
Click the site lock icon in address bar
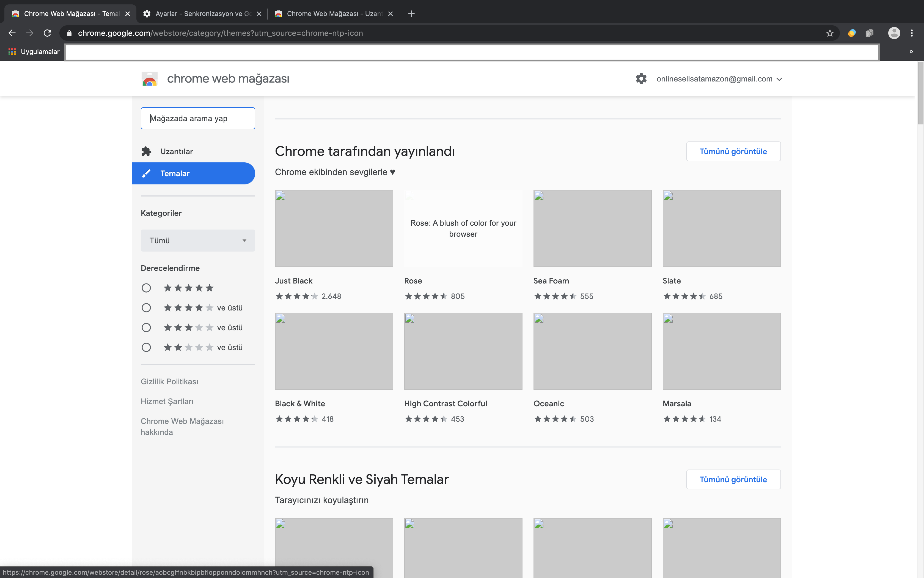69,33
